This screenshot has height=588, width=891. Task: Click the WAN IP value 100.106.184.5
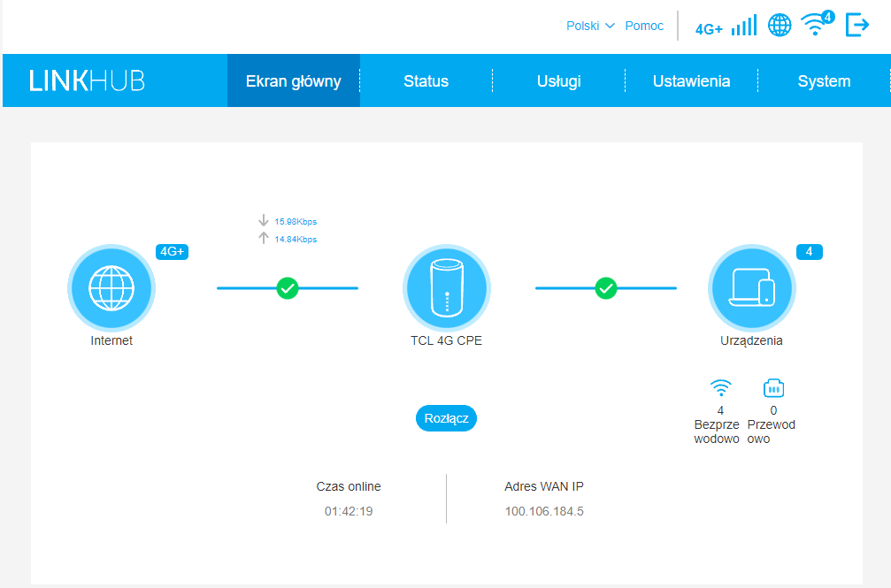[544, 511]
